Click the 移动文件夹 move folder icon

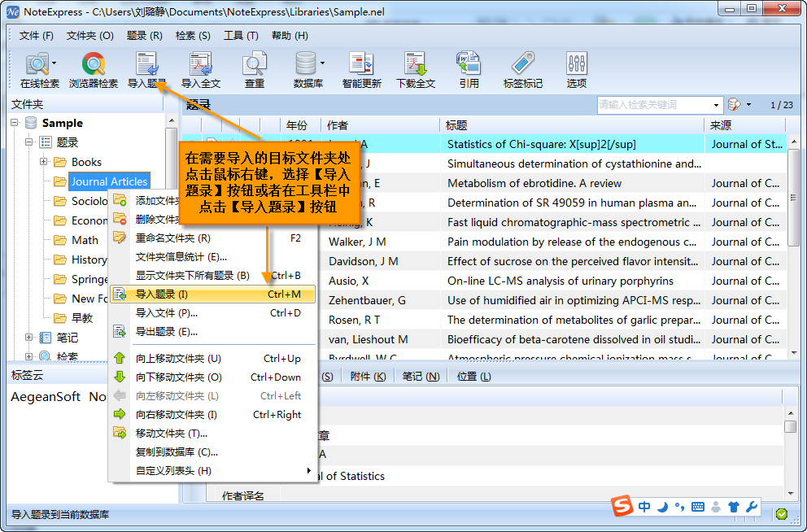(120, 433)
